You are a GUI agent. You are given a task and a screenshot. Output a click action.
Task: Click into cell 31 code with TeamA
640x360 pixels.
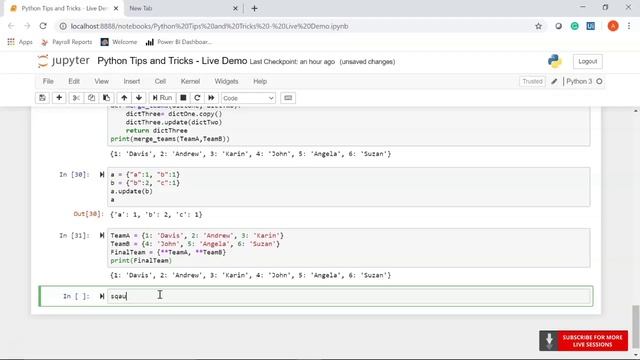tap(349, 248)
